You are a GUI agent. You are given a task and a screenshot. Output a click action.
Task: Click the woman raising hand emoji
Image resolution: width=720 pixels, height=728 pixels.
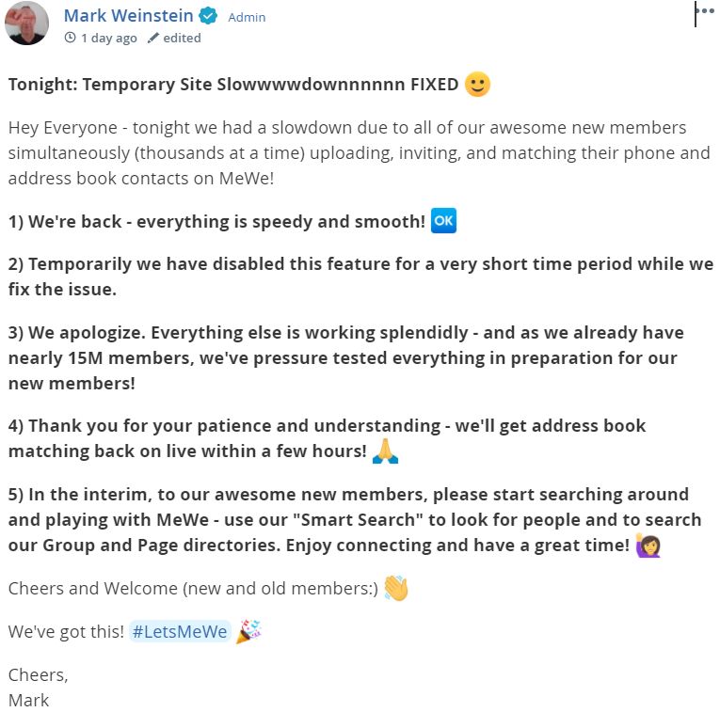648,545
